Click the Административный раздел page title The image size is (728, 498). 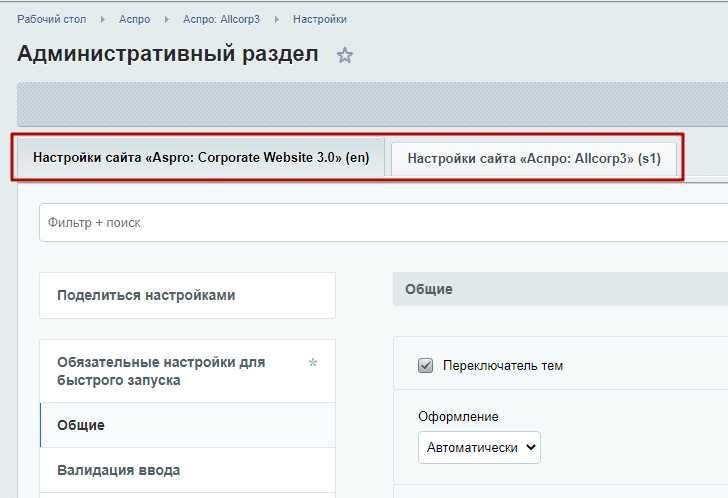pyautogui.click(x=168, y=54)
